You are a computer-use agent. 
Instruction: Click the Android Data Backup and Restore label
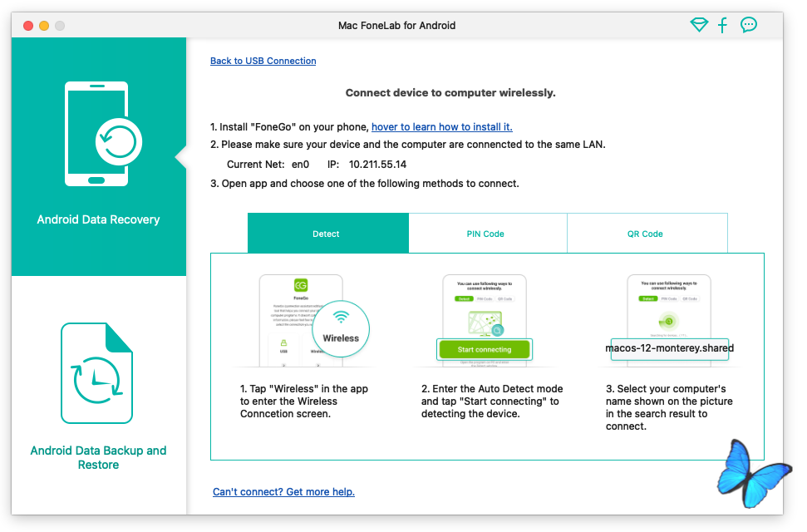[98, 457]
